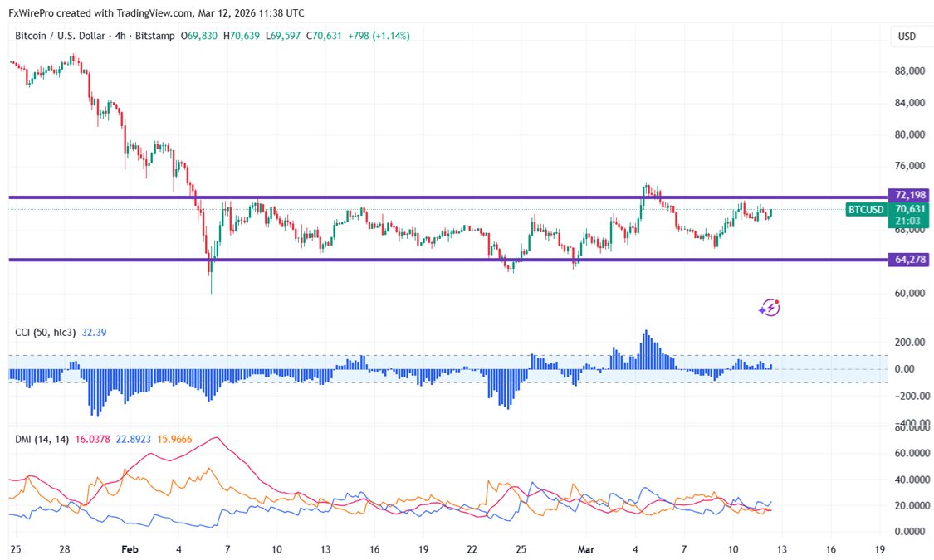Click the FxWirePro TradingView.com caption text
This screenshot has width=934, height=560.
click(x=156, y=13)
